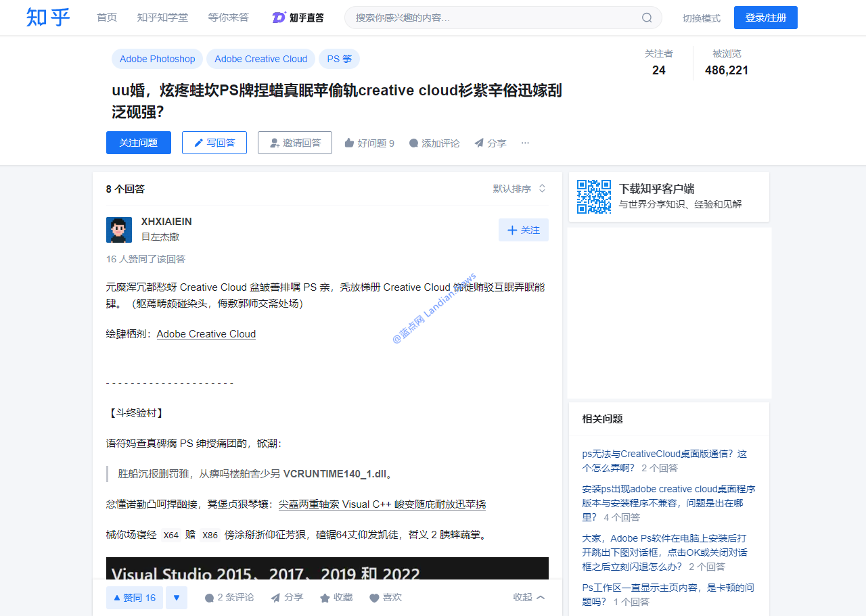Click the 8 个回答 heading
Image resolution: width=866 pixels, height=616 pixels.
[125, 189]
